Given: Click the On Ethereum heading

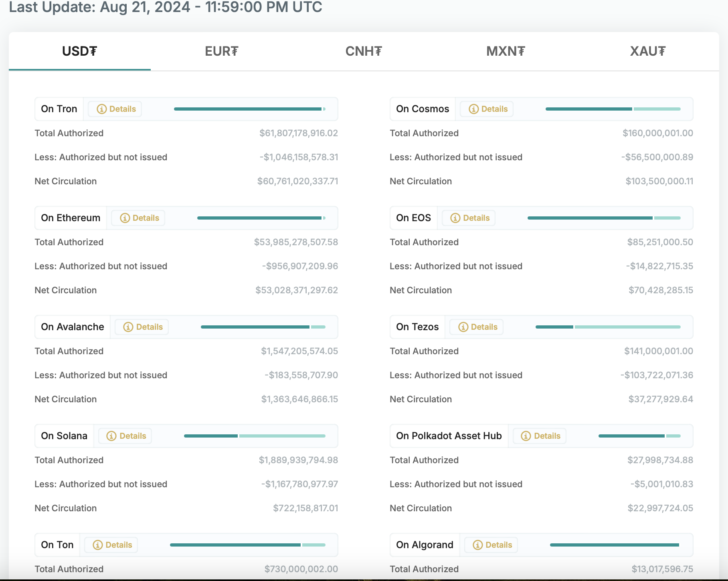Looking at the screenshot, I should [x=71, y=218].
